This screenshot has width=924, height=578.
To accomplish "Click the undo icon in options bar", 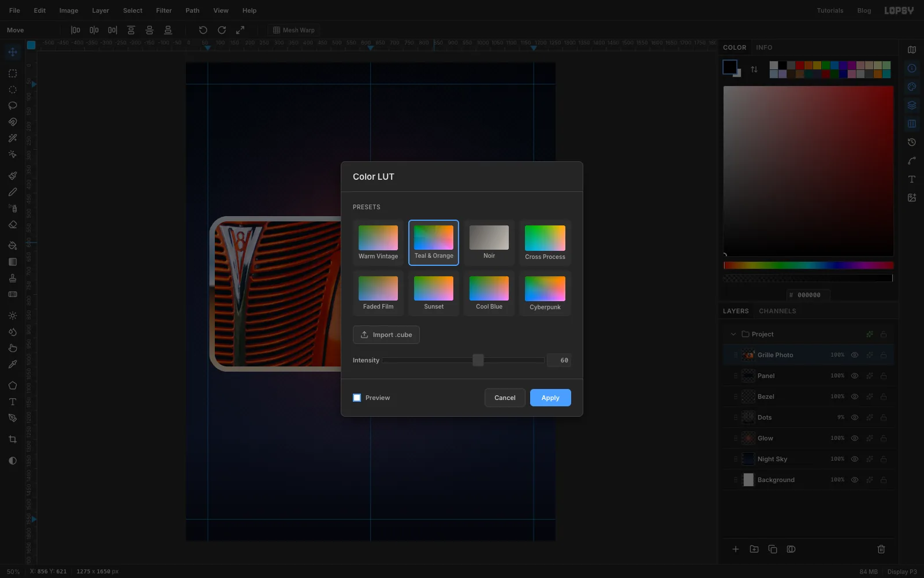I will coord(203,30).
